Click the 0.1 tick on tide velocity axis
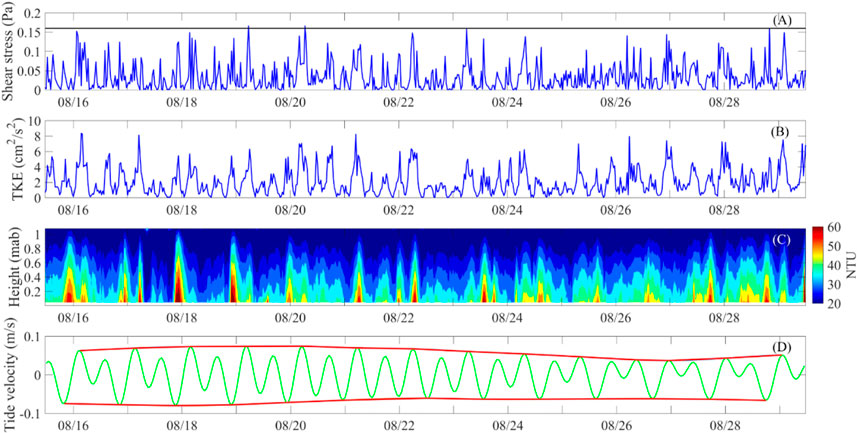Screen dimensions: 858x434 (32, 337)
